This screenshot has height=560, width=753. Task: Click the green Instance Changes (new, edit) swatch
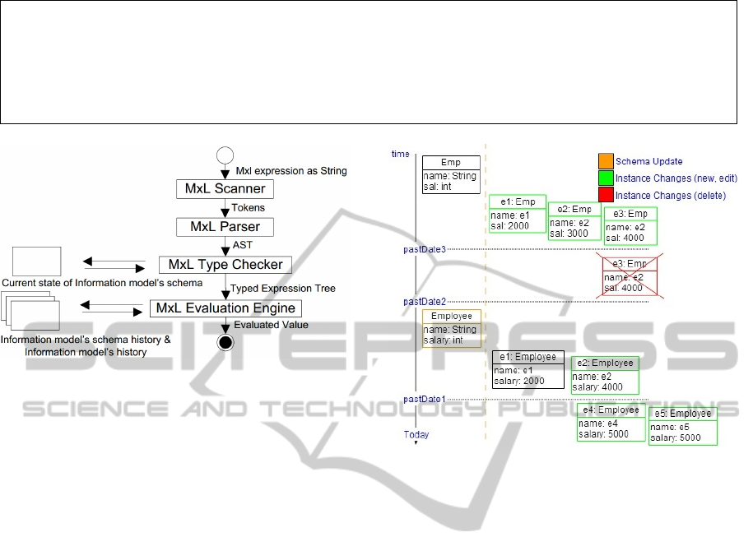tap(606, 178)
